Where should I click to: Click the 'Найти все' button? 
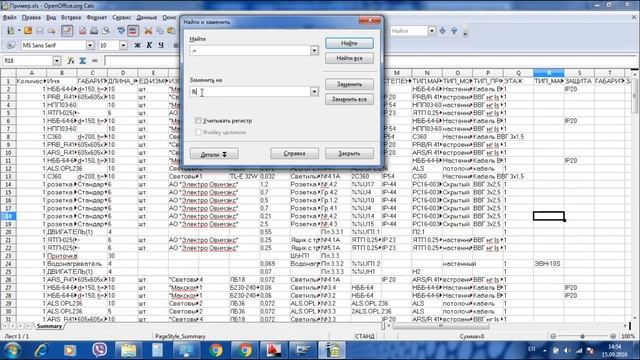pyautogui.click(x=349, y=58)
